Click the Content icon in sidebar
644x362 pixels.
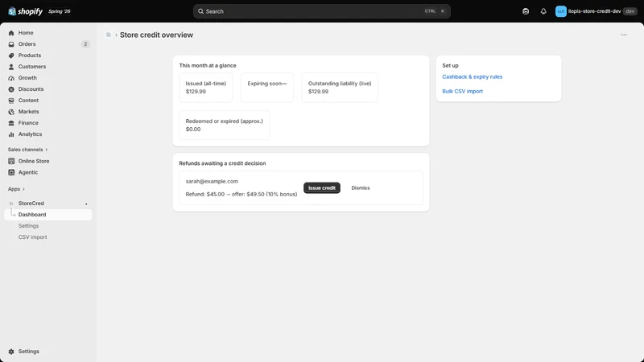click(x=11, y=101)
